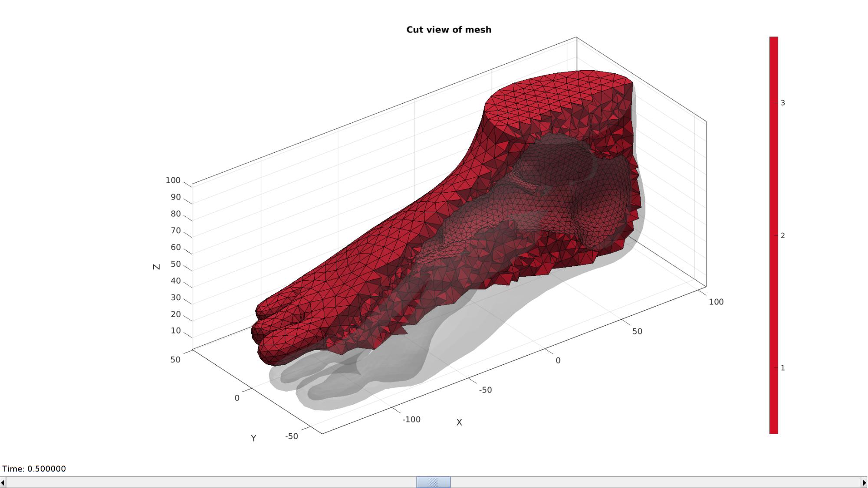868x488 pixels.
Task: Click the slider track right of the thumb
Action: 655,482
